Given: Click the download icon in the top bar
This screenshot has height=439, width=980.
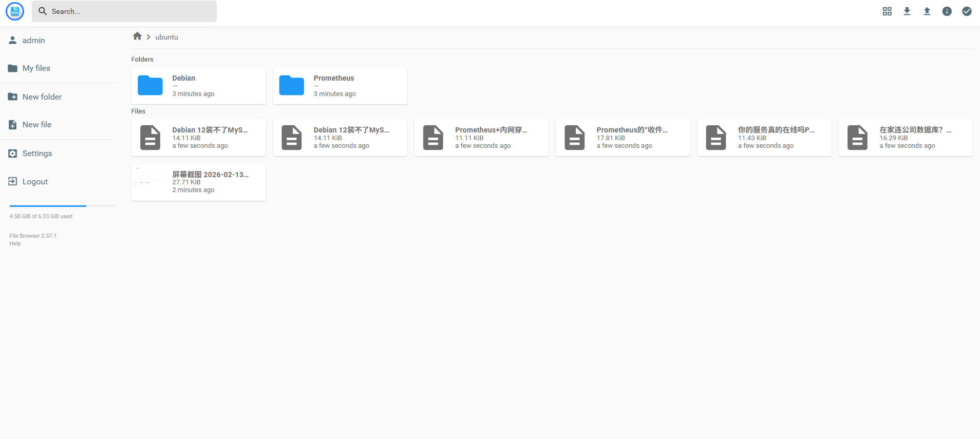Looking at the screenshot, I should pos(907,11).
